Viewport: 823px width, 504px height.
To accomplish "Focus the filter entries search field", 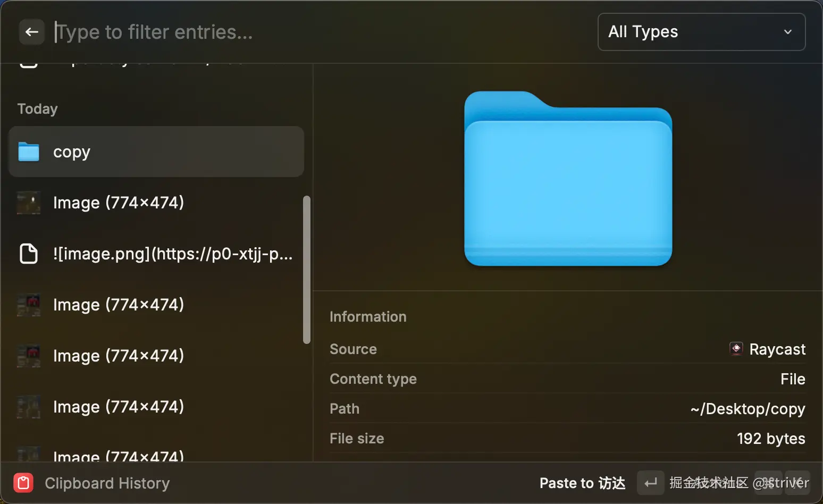I will (x=319, y=32).
